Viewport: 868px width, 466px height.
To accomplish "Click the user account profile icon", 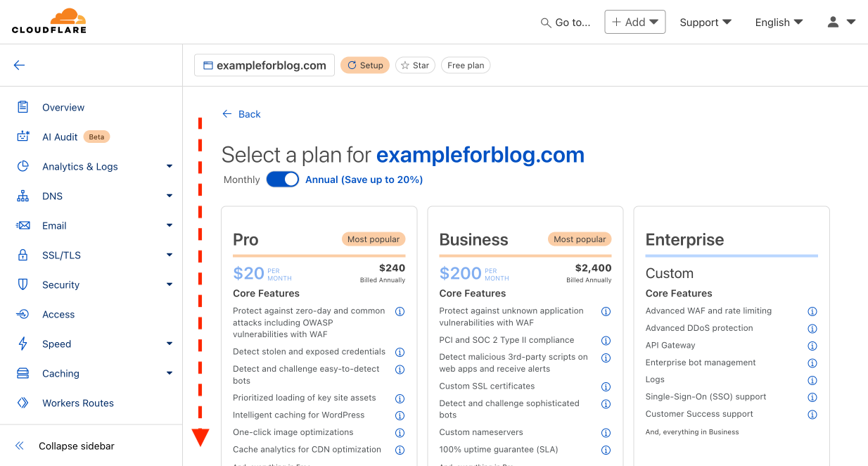I will pyautogui.click(x=834, y=22).
